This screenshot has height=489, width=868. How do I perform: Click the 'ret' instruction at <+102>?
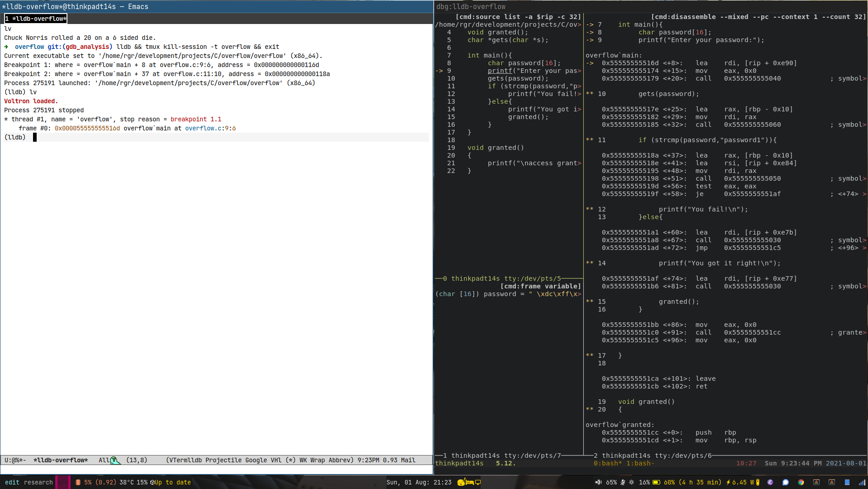pyautogui.click(x=701, y=386)
